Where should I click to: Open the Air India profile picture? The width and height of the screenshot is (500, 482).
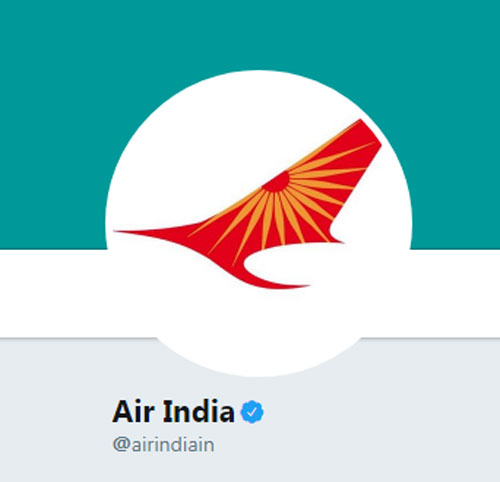click(259, 223)
